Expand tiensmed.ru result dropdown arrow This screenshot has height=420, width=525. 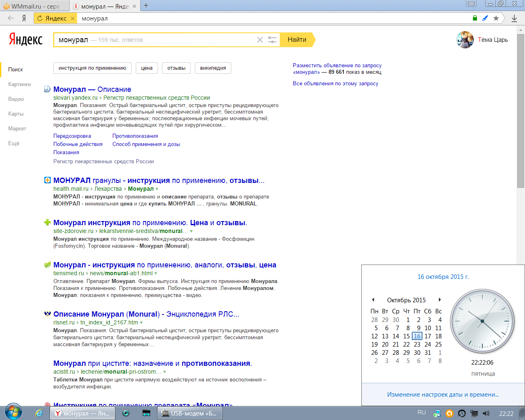156,274
